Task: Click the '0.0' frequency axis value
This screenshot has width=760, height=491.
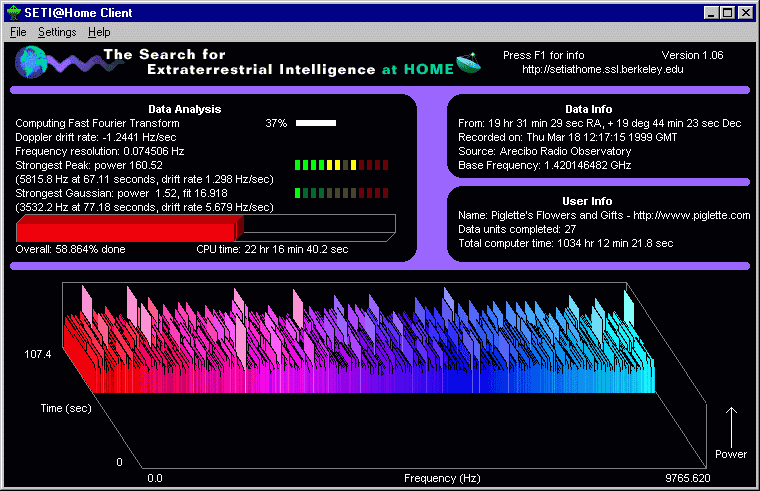Action: pyautogui.click(x=155, y=478)
